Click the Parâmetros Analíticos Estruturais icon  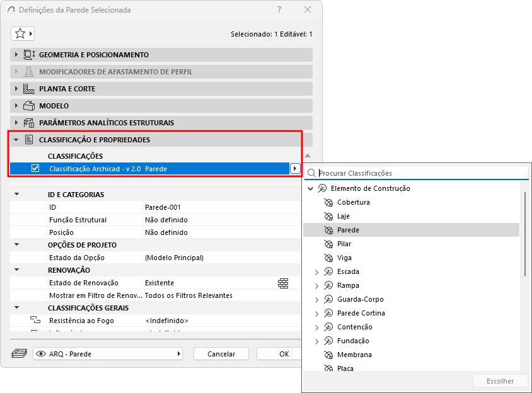point(29,123)
